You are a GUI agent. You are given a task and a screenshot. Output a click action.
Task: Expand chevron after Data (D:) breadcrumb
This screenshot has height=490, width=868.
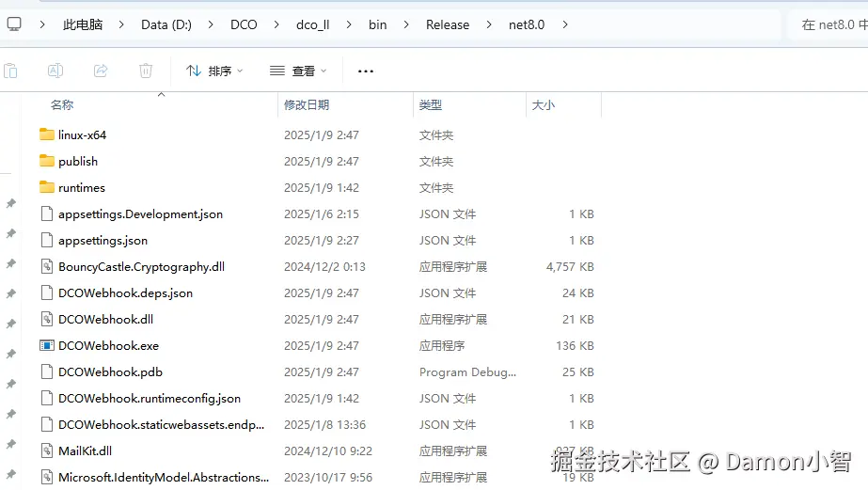[211, 24]
